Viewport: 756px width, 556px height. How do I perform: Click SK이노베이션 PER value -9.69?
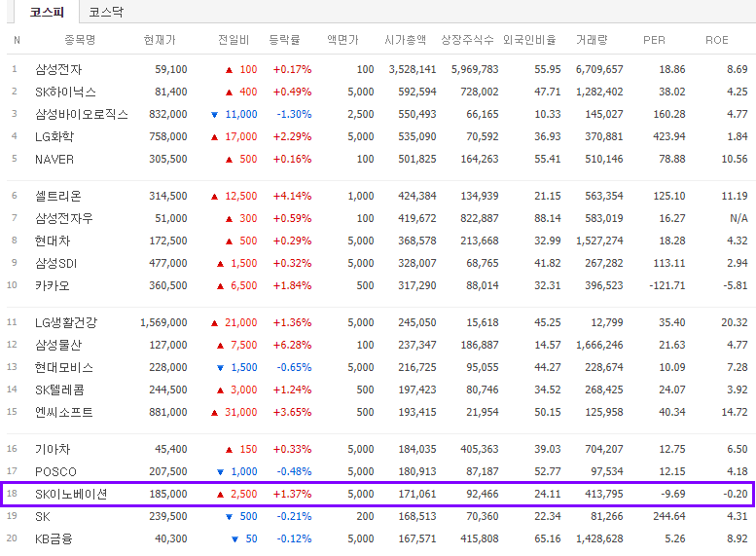pos(672,495)
